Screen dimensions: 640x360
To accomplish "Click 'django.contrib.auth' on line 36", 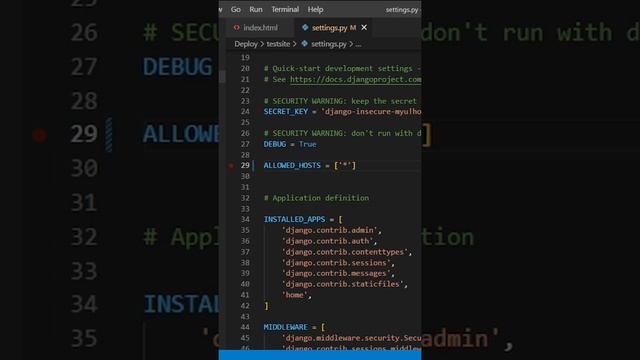I will [x=327, y=241].
